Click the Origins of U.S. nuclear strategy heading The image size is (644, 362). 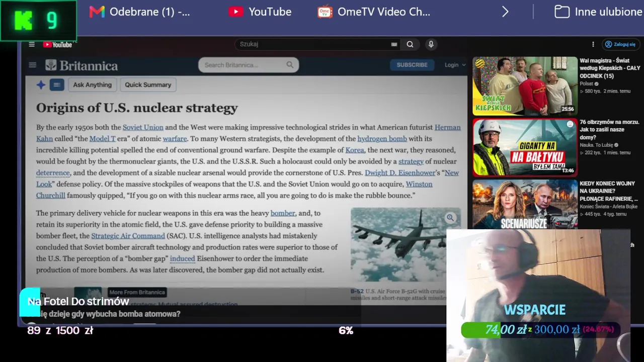click(137, 108)
